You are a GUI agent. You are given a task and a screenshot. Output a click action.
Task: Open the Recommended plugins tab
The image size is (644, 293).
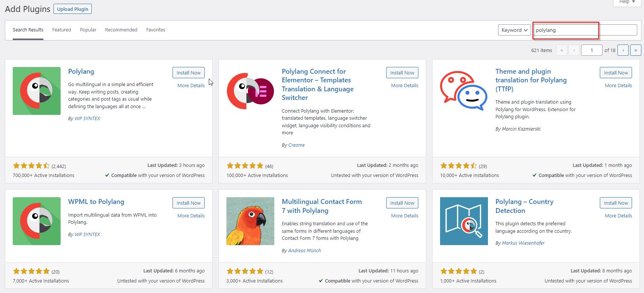[121, 30]
